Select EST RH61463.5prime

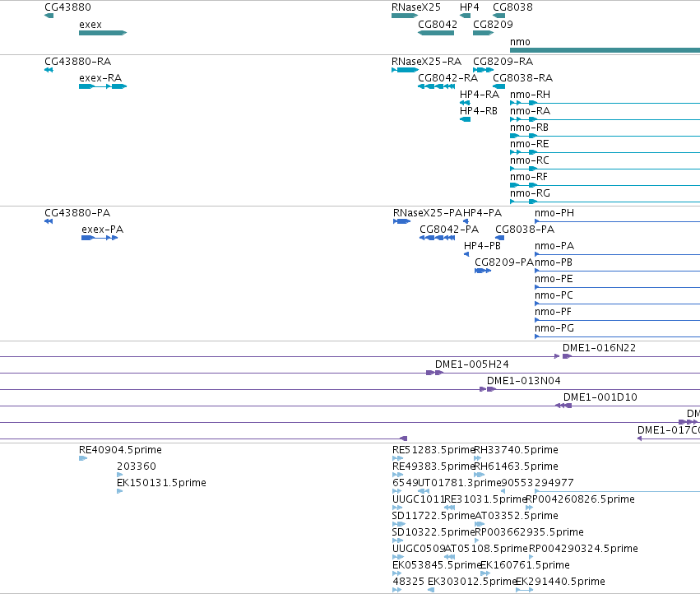click(x=516, y=466)
